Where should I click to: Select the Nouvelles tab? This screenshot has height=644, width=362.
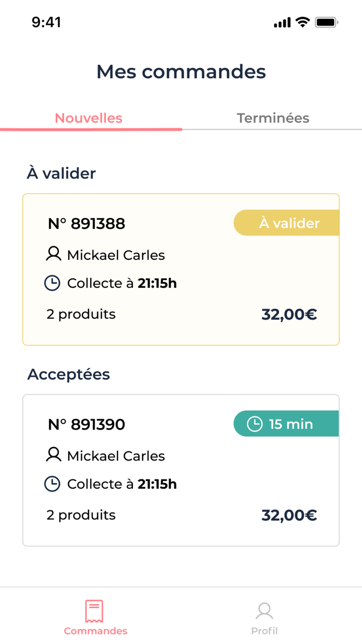click(x=88, y=118)
